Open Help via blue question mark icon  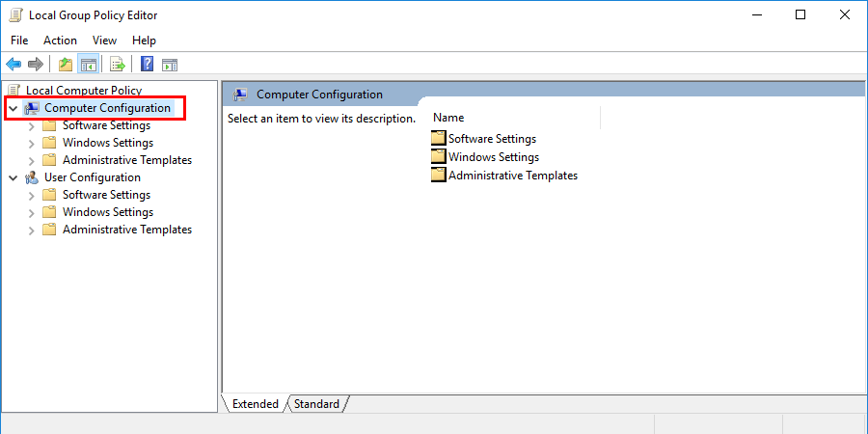(x=148, y=65)
